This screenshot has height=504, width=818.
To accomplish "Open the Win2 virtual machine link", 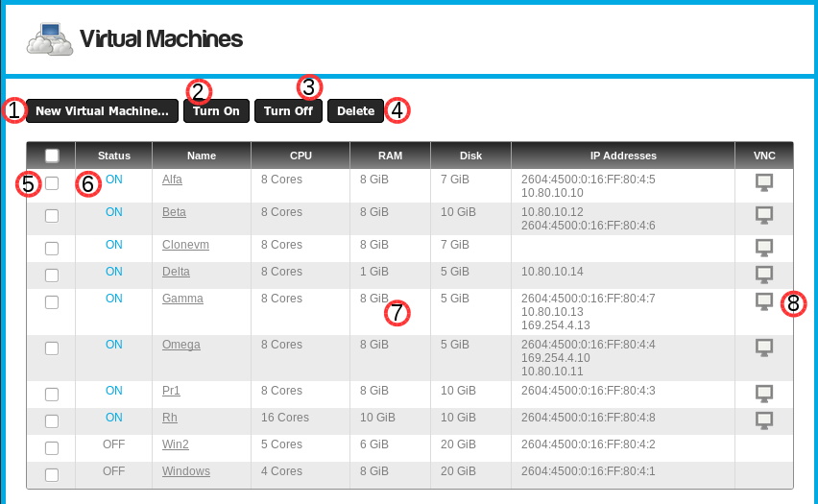I will 176,444.
